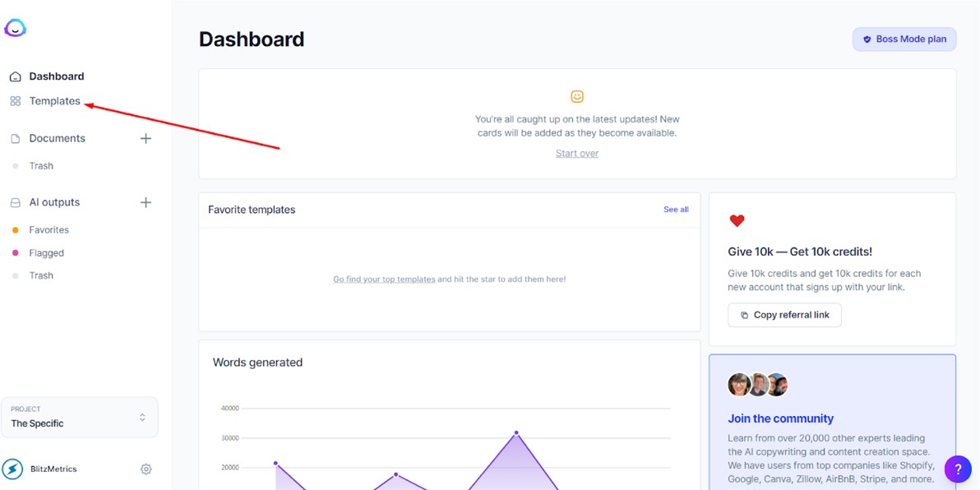Viewport: 980px width, 490px height.
Task: Click the Jasper logo icon
Action: (15, 28)
